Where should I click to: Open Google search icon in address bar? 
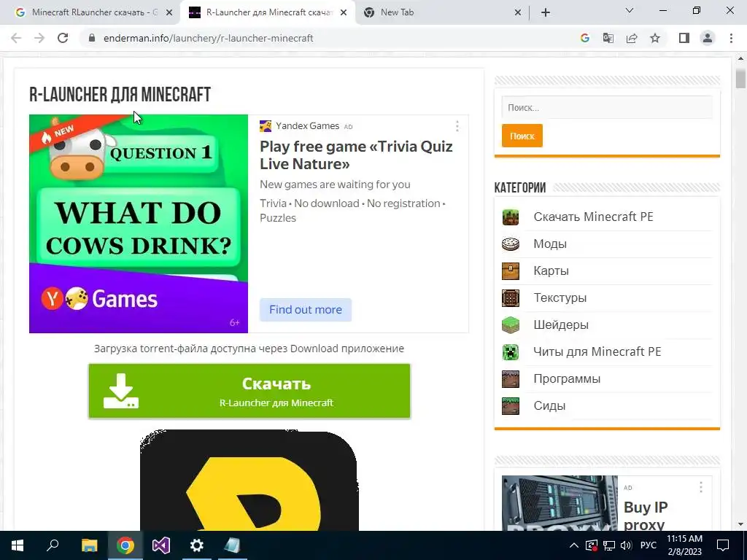coord(584,38)
